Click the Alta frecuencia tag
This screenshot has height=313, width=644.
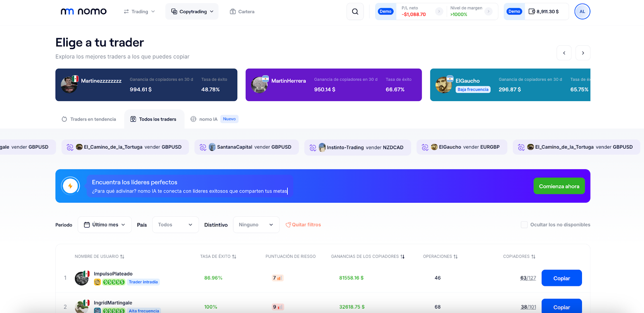(x=144, y=311)
